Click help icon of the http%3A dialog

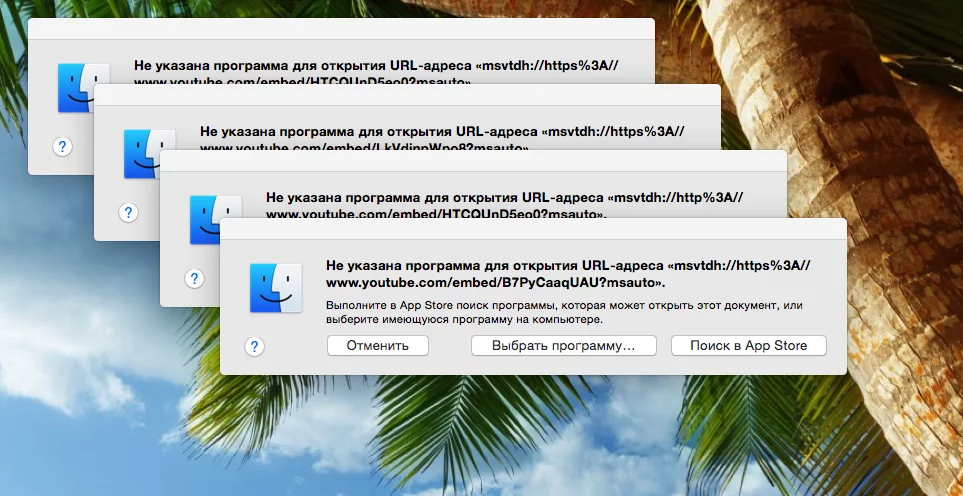tap(194, 279)
